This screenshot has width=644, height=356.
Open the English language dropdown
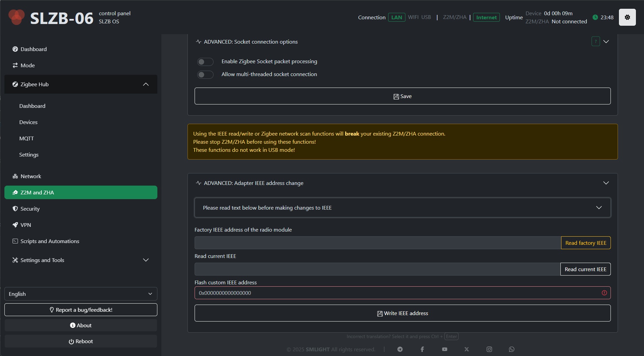point(81,294)
